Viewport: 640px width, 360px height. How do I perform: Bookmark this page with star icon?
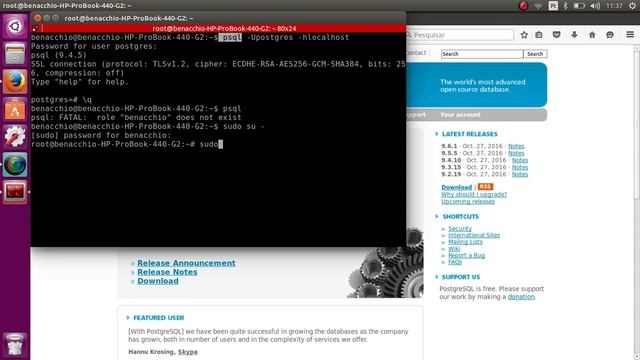coord(524,35)
